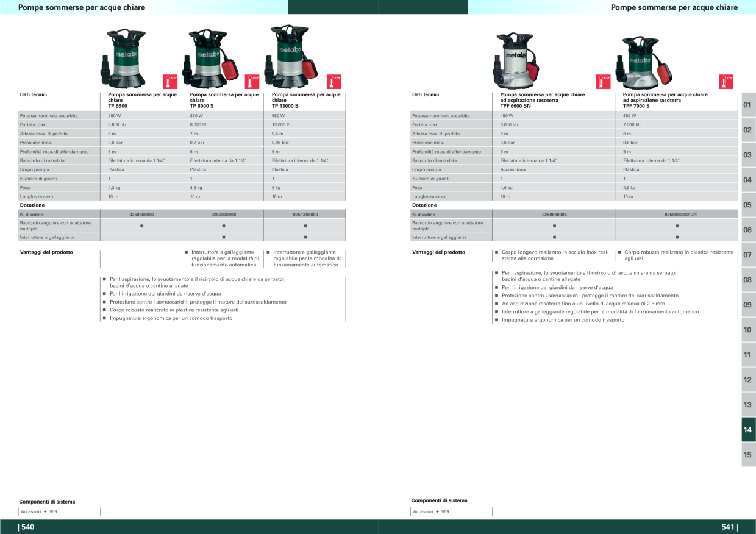Open chapter tab 07
The height and width of the screenshot is (534, 756).
coord(748,255)
